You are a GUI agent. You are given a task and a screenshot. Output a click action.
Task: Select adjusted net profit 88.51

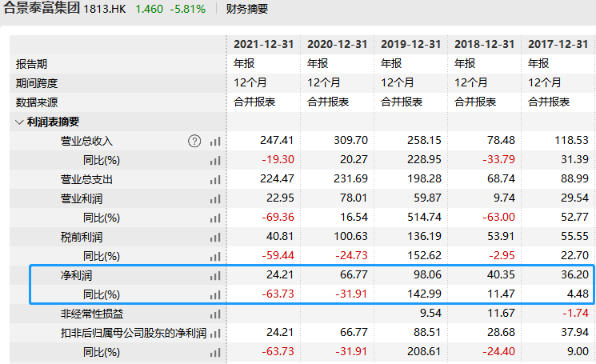pyautogui.click(x=427, y=333)
